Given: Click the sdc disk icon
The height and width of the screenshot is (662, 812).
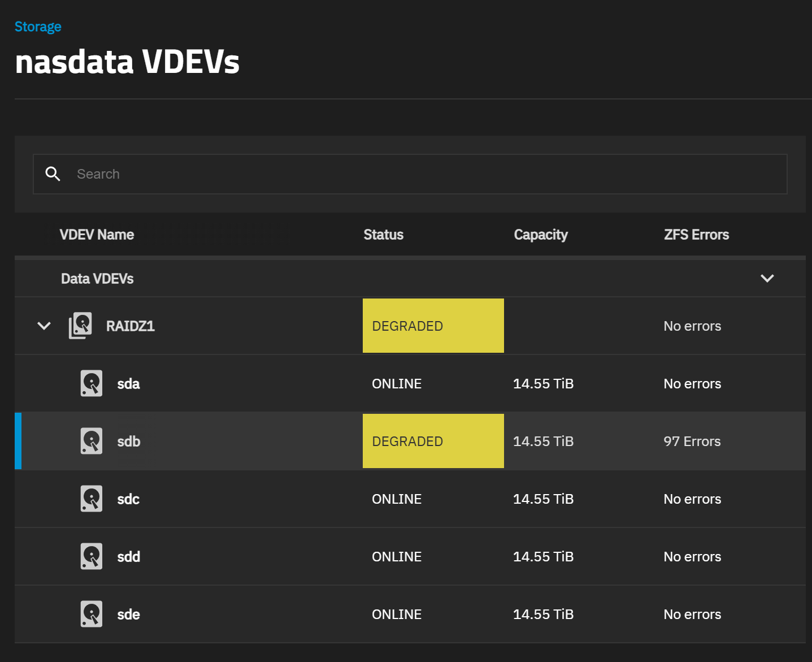Looking at the screenshot, I should 91,499.
